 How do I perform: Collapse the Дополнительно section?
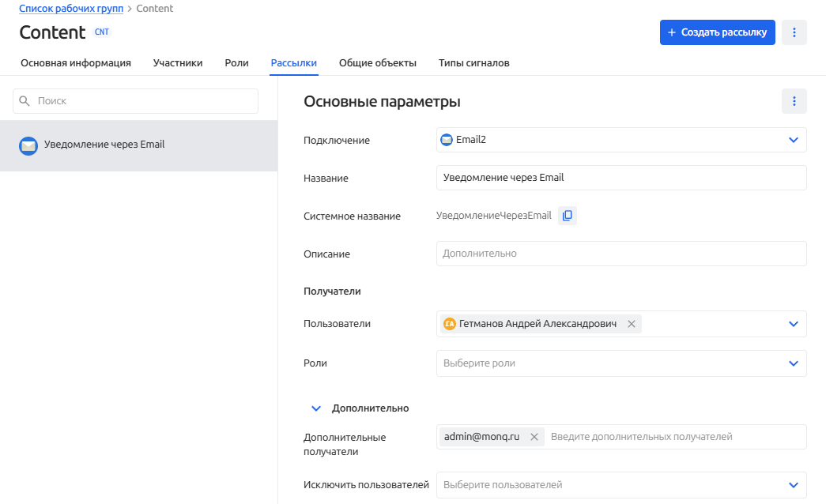click(316, 408)
